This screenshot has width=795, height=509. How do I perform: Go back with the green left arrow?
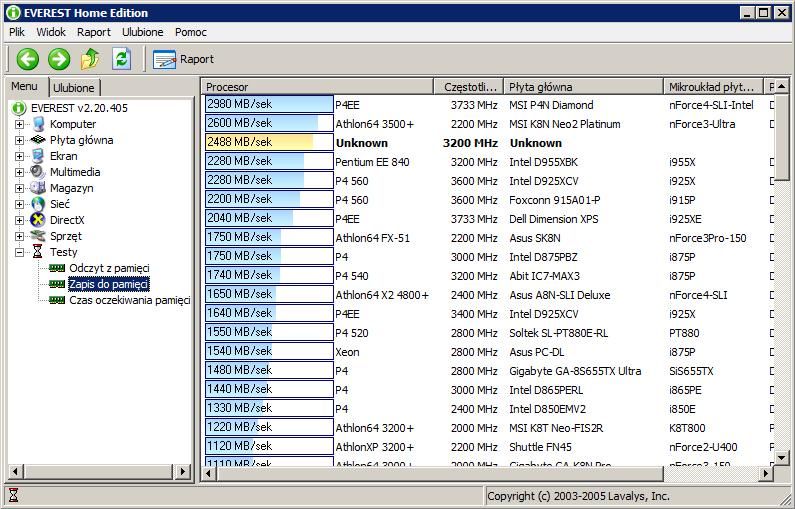click(x=27, y=59)
